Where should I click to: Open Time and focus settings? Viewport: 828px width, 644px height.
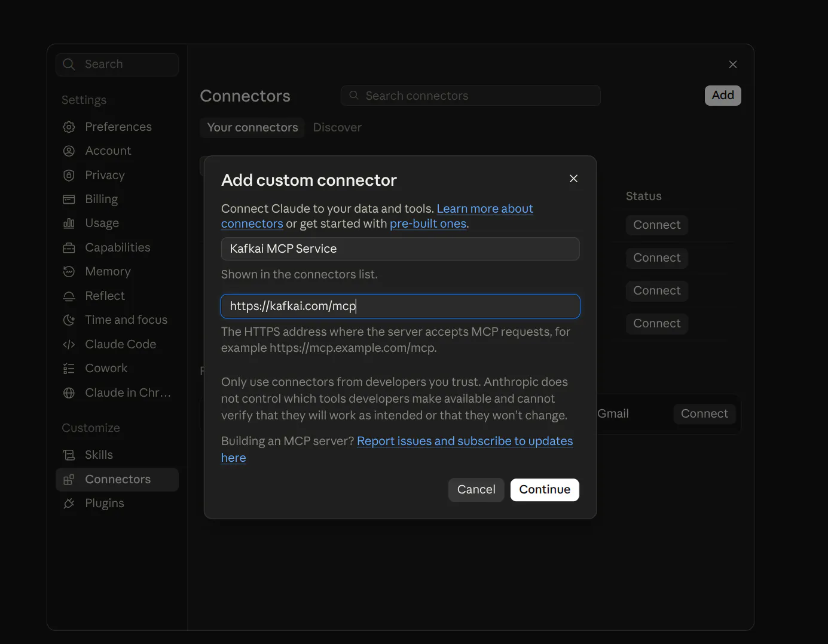click(x=117, y=320)
